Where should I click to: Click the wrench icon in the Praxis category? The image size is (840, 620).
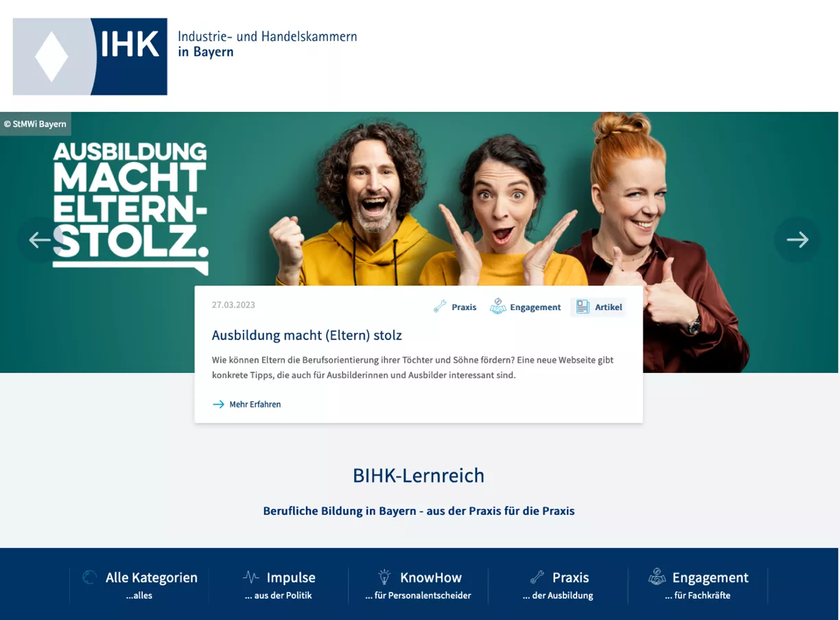pyautogui.click(x=537, y=577)
